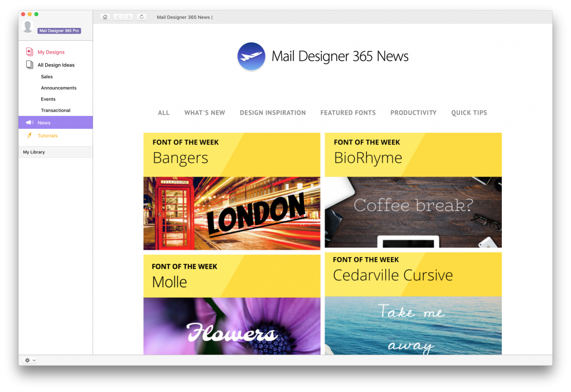Click the London phone booth thumbnail
Screen dimensions: 571x392
(x=231, y=214)
